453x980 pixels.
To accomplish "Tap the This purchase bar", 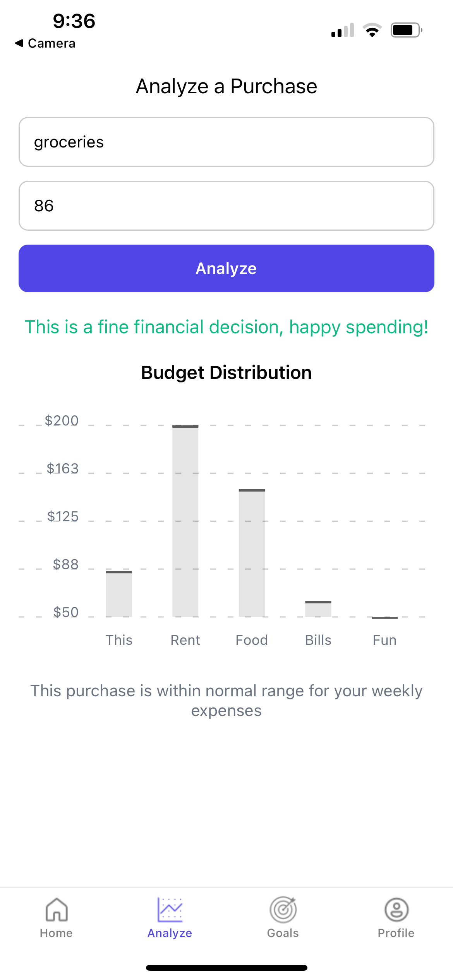I will [x=119, y=594].
